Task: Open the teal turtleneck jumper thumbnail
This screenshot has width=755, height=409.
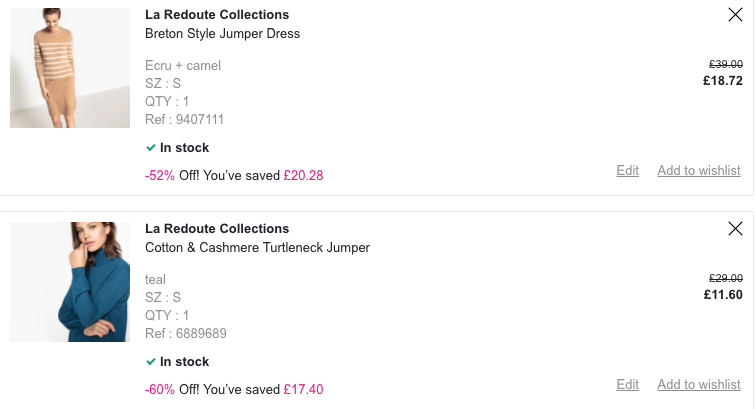Action: [x=70, y=282]
